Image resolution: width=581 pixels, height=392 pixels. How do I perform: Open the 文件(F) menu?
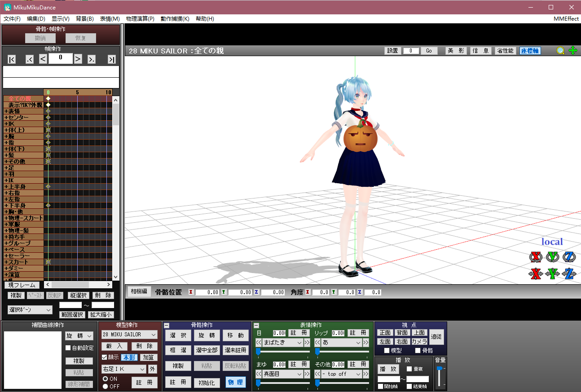[x=12, y=19]
